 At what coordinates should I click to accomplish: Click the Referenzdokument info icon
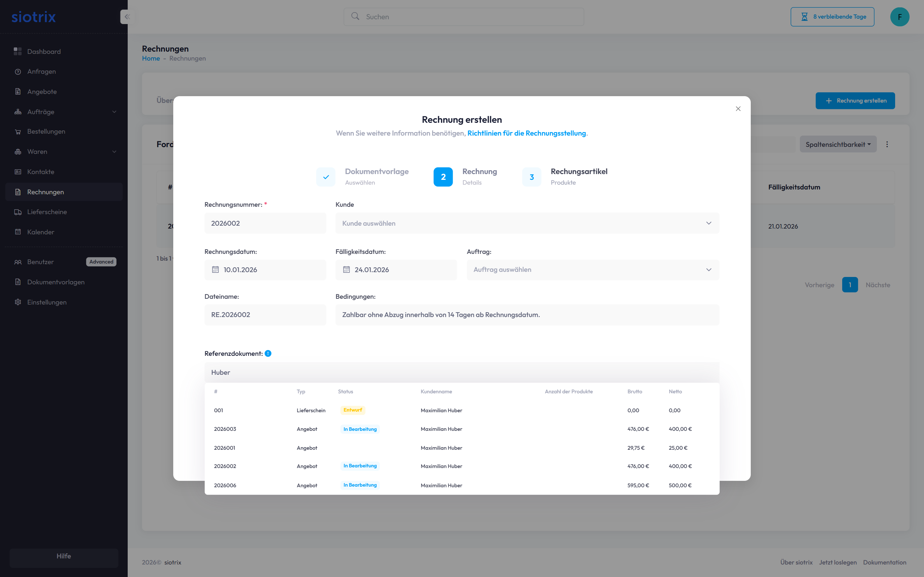coord(268,353)
